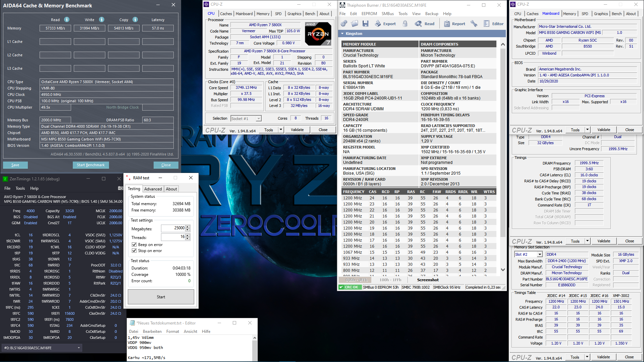This screenshot has width=644, height=362.
Task: Switch to the Advanced tab in RAM test
Action: (153, 189)
